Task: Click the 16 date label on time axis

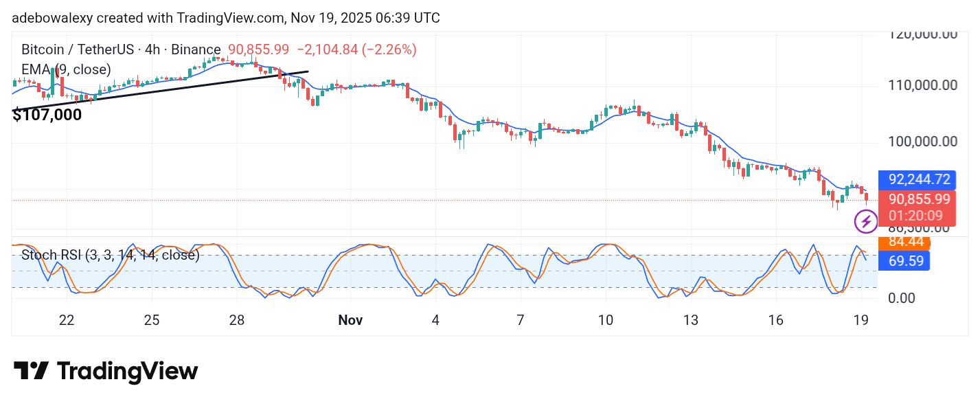Action: (x=776, y=320)
